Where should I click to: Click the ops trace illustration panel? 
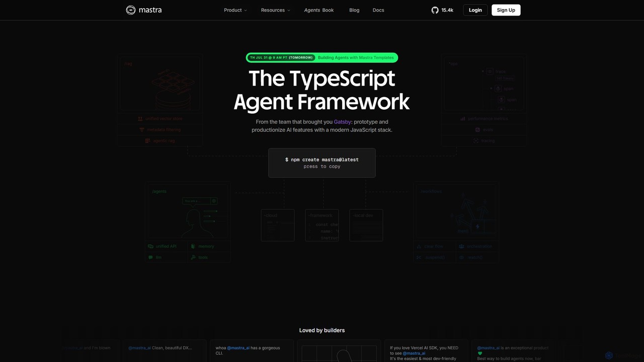(484, 84)
